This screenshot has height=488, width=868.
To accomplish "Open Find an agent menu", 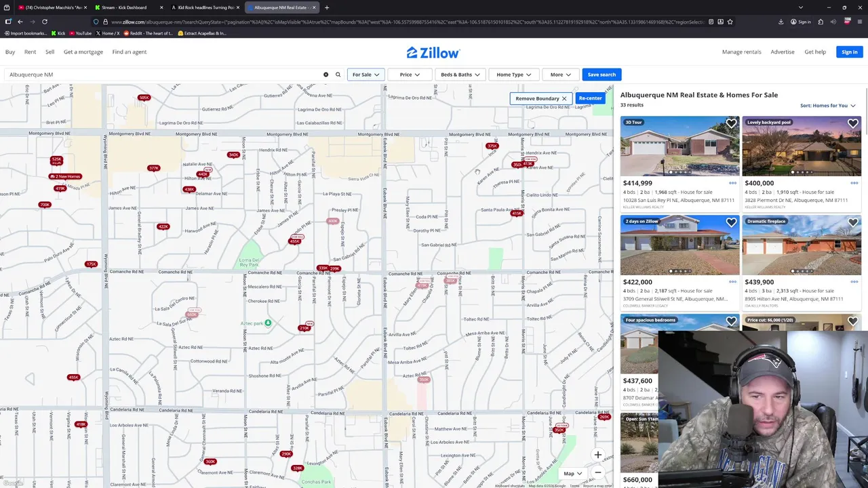I will click(x=130, y=52).
